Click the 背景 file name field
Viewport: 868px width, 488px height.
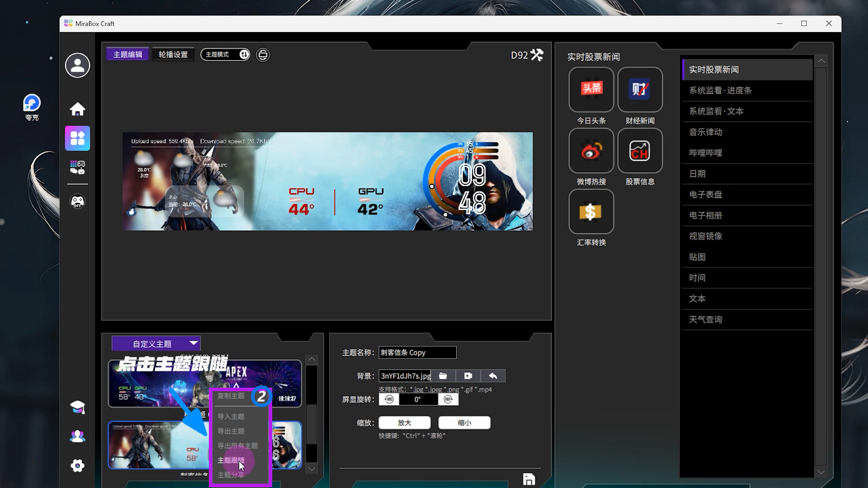[405, 376]
